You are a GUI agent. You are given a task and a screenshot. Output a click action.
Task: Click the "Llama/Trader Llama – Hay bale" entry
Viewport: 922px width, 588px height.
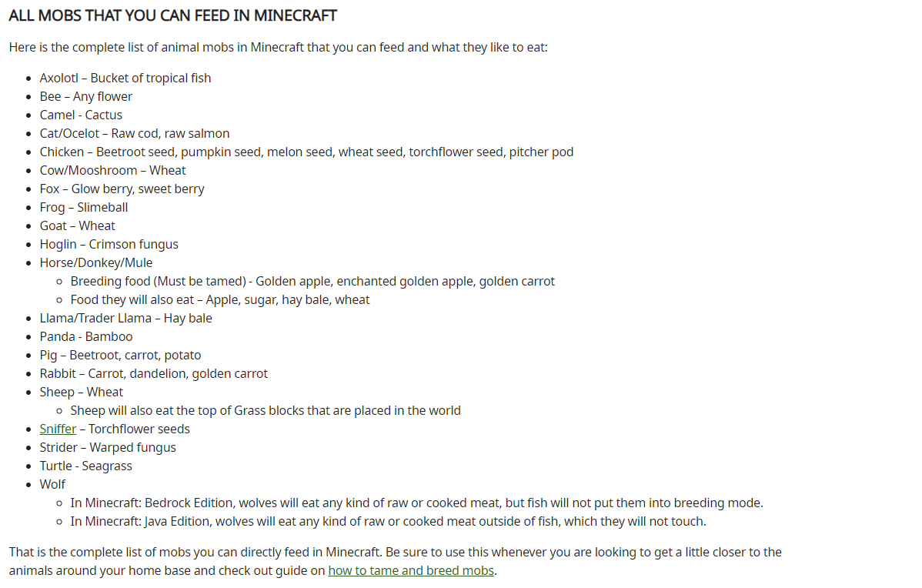pyautogui.click(x=125, y=319)
